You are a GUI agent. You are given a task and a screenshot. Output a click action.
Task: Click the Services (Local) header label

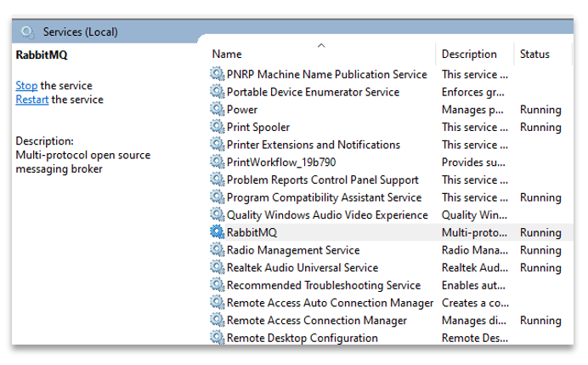(80, 32)
